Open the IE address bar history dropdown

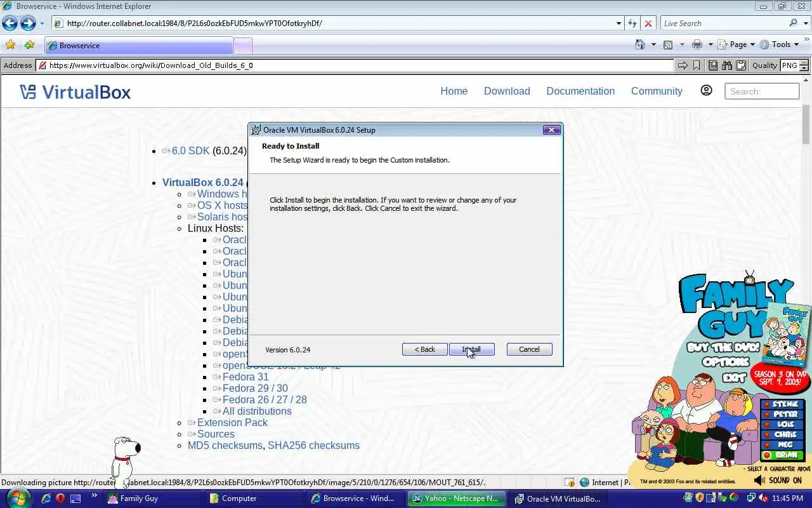(x=619, y=23)
